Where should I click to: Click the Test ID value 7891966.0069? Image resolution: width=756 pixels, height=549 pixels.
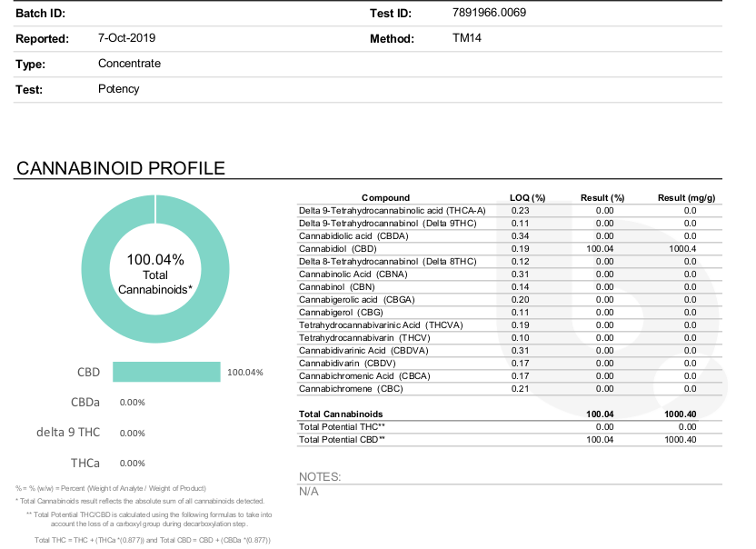(x=488, y=13)
